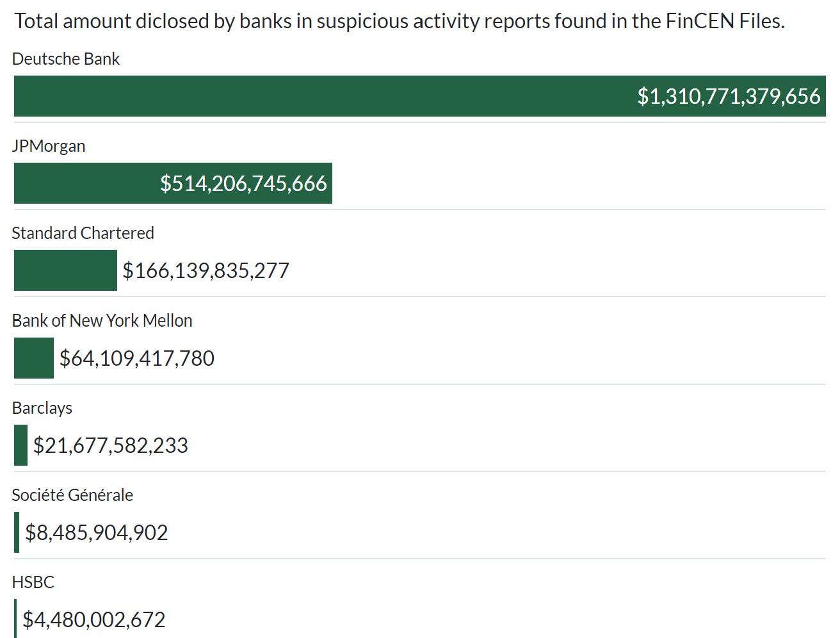Click the $1,310,771,379,656 value
The width and height of the screenshot is (840, 638).
point(729,96)
